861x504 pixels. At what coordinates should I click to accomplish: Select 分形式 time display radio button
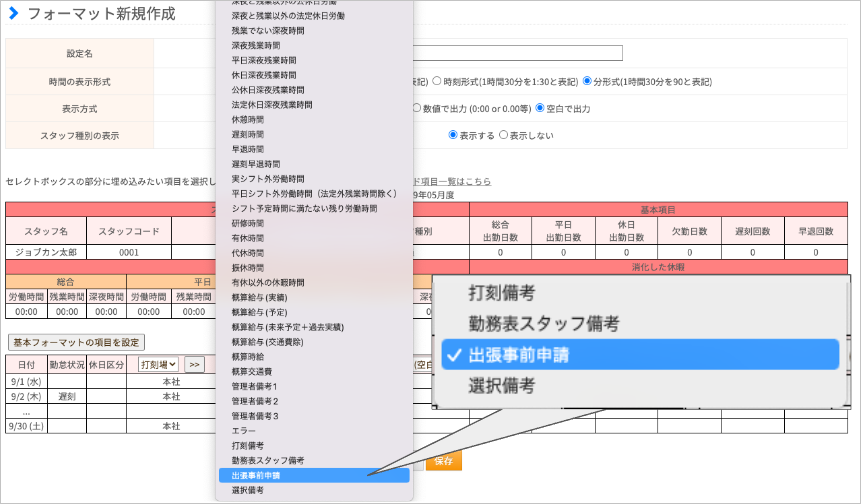[587, 81]
